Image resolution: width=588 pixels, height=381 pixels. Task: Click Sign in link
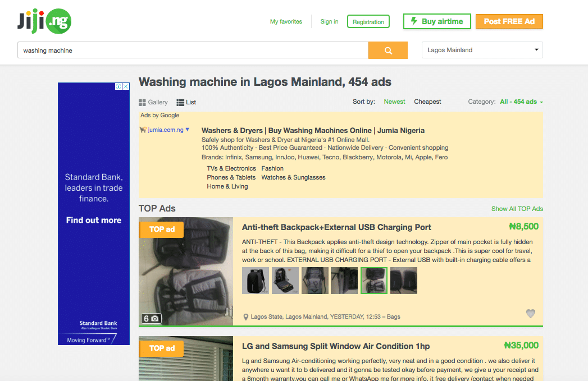(x=329, y=21)
